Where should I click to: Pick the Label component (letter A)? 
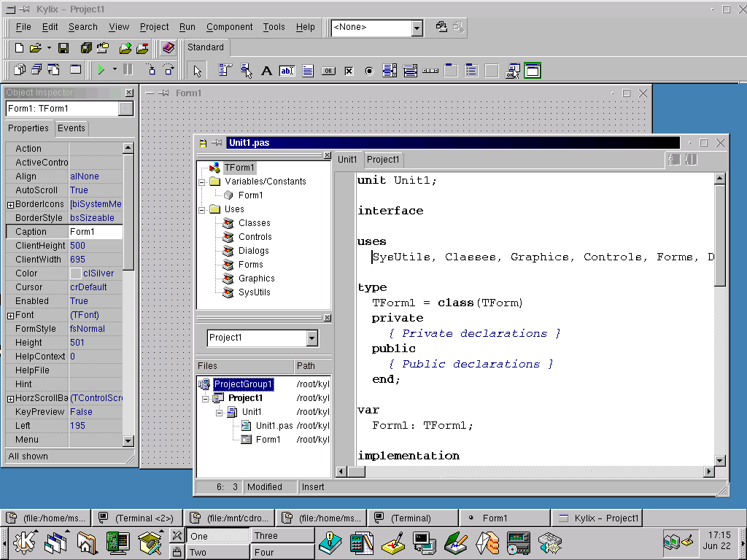(266, 71)
